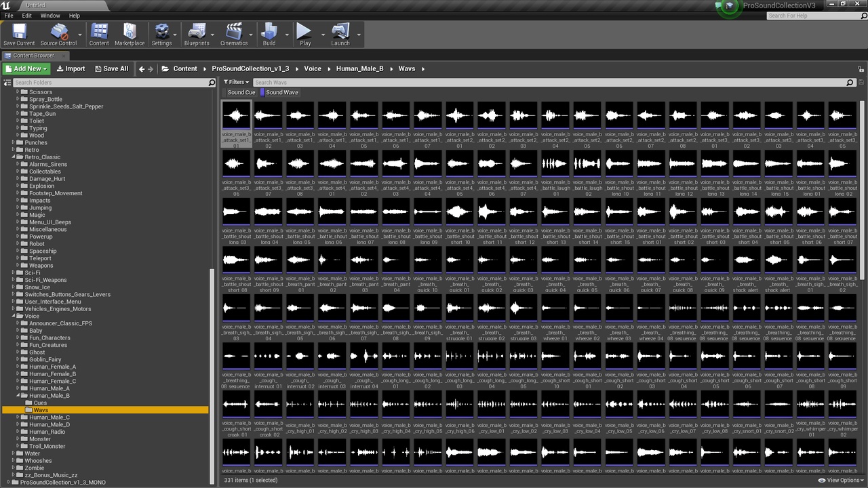This screenshot has width=868, height=488.
Task: Open the Window menu
Action: (x=50, y=16)
